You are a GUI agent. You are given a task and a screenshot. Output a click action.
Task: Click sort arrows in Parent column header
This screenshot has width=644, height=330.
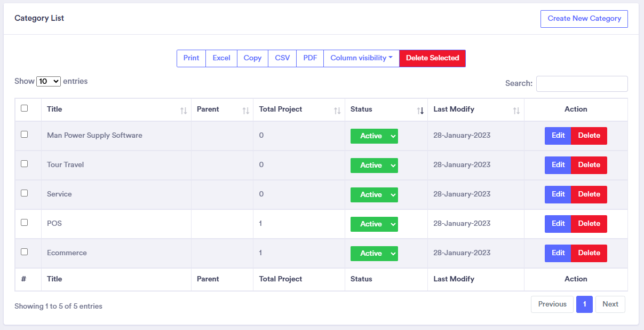(x=245, y=111)
